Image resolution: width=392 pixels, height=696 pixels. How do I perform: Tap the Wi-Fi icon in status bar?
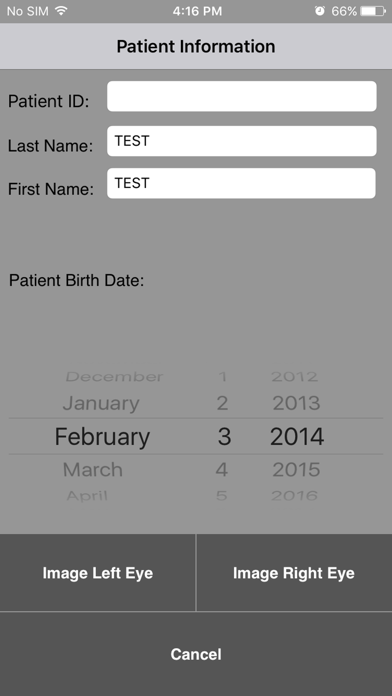click(61, 11)
